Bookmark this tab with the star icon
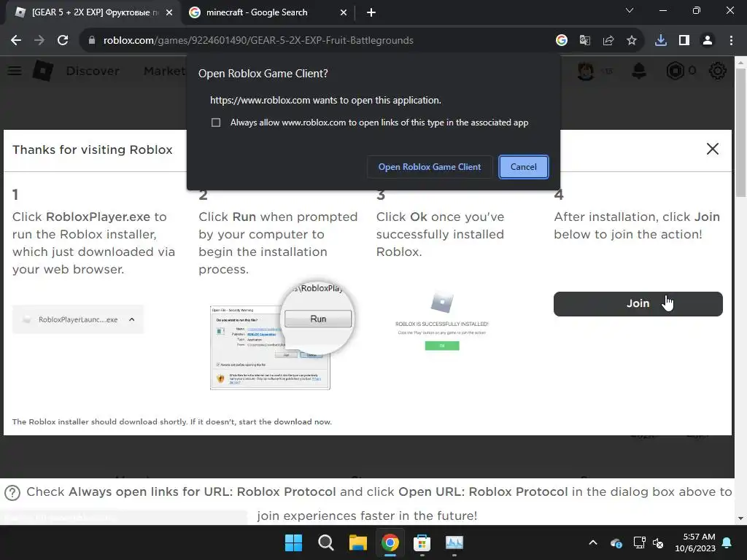 coord(632,41)
